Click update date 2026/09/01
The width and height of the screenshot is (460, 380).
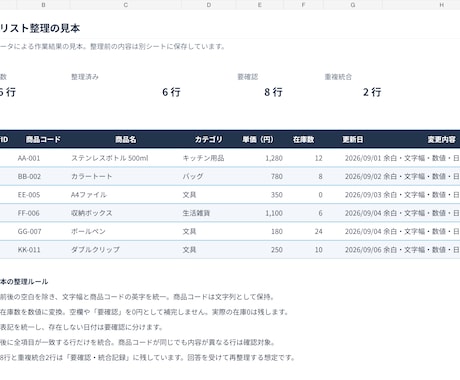coord(363,158)
